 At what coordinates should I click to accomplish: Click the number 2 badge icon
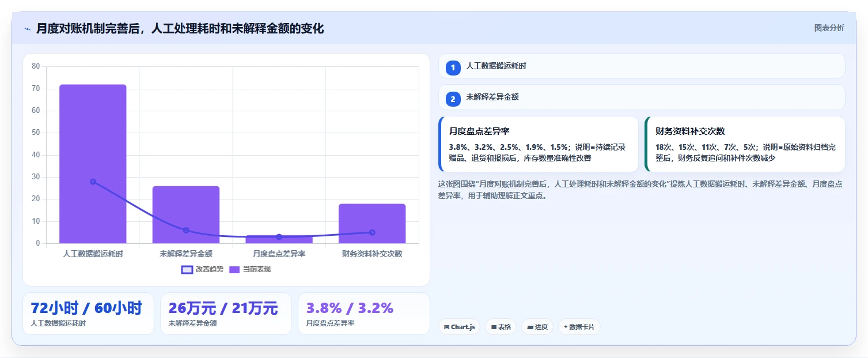[453, 99]
